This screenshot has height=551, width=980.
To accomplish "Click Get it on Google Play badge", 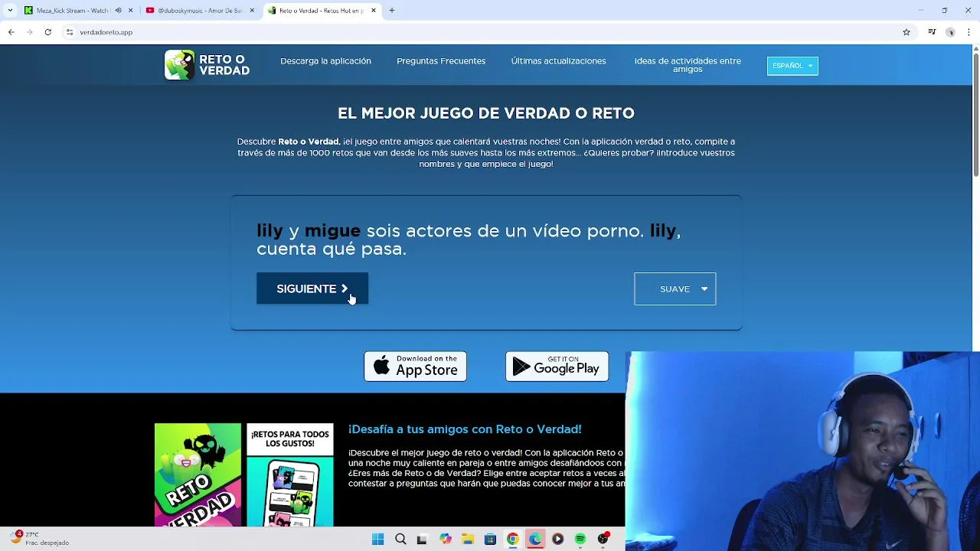I will [557, 367].
